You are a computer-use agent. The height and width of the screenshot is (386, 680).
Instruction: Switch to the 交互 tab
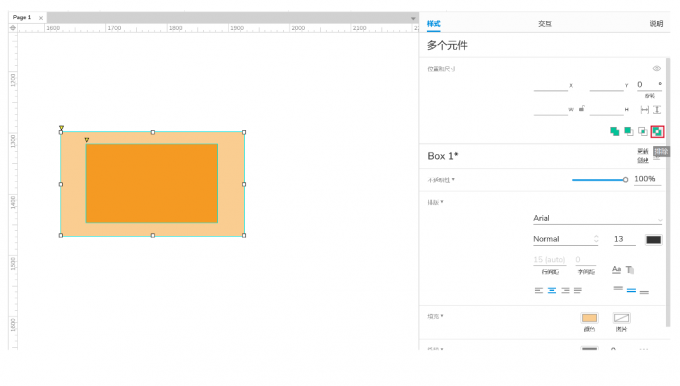[x=545, y=24]
